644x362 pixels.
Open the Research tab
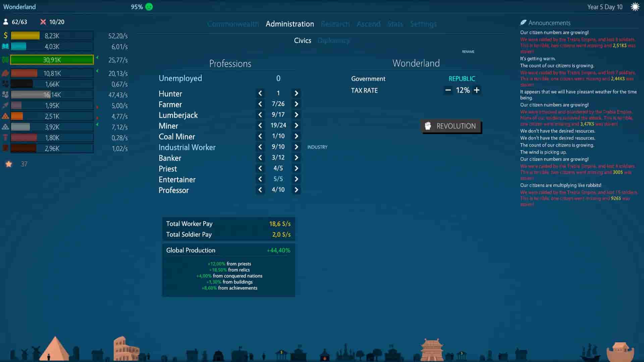pyautogui.click(x=335, y=24)
